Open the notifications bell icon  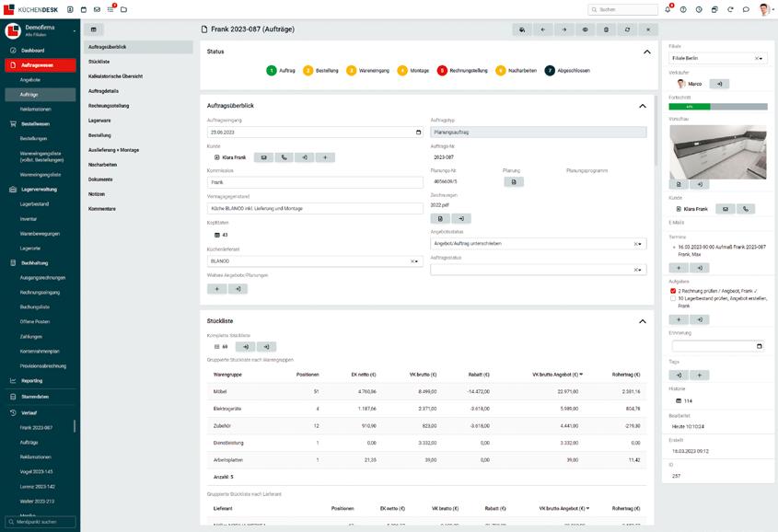668,9
